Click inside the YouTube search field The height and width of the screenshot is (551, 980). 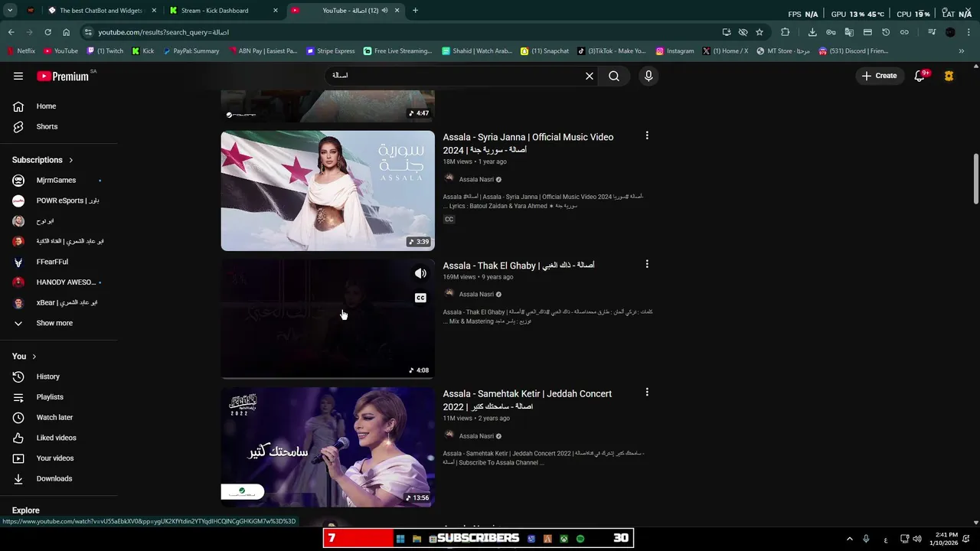coord(456,76)
